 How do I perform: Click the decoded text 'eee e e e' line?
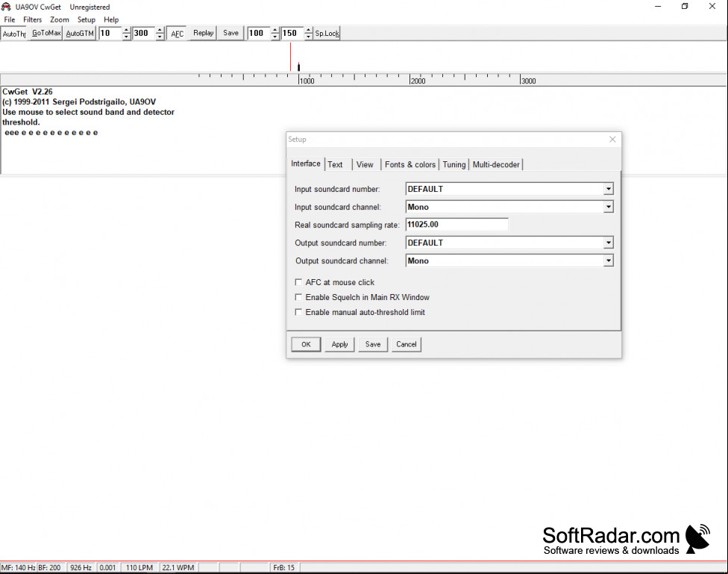pos(51,133)
